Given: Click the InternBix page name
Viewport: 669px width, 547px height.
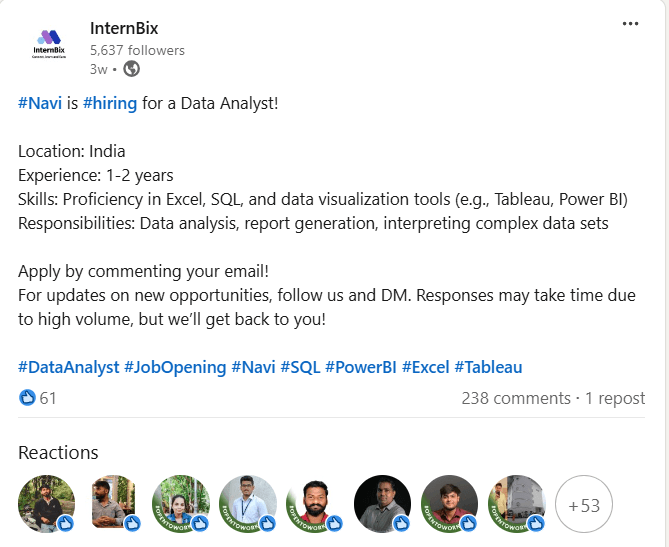Looking at the screenshot, I should click(124, 29).
